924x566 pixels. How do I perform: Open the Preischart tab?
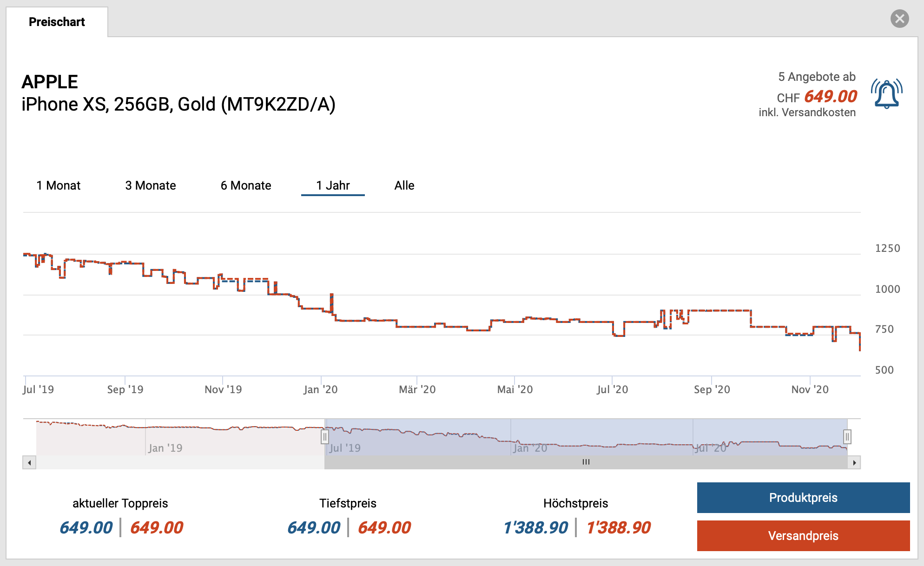pos(57,22)
